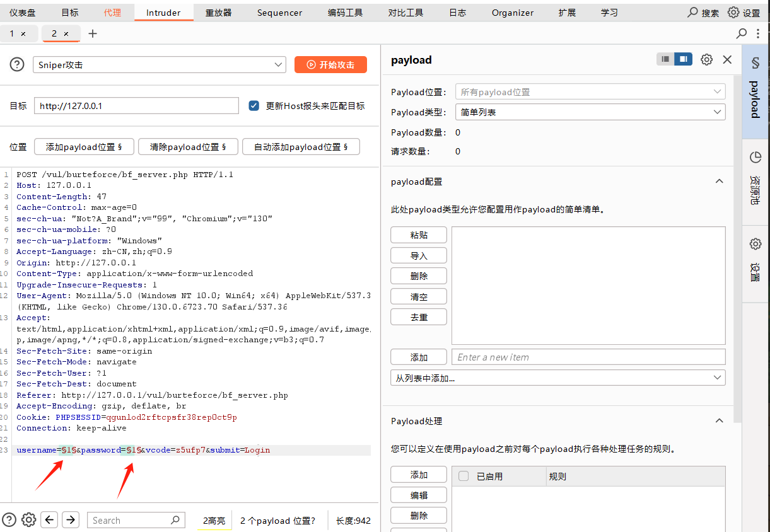Open the 目标 tab
Screen dimensions: 770x532
[70, 13]
